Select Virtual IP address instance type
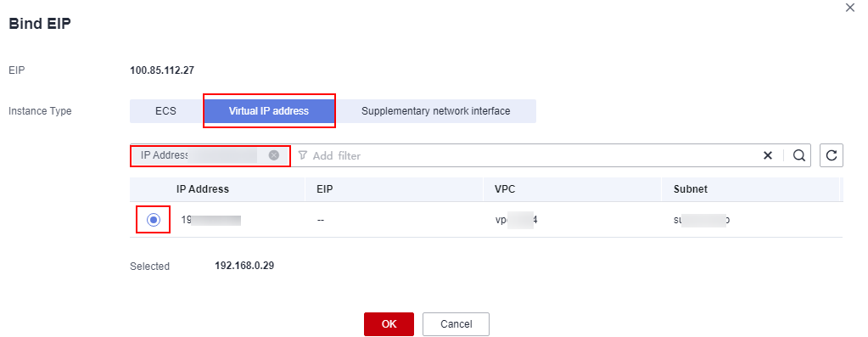Image resolution: width=868 pixels, height=337 pixels. pyautogui.click(x=268, y=110)
